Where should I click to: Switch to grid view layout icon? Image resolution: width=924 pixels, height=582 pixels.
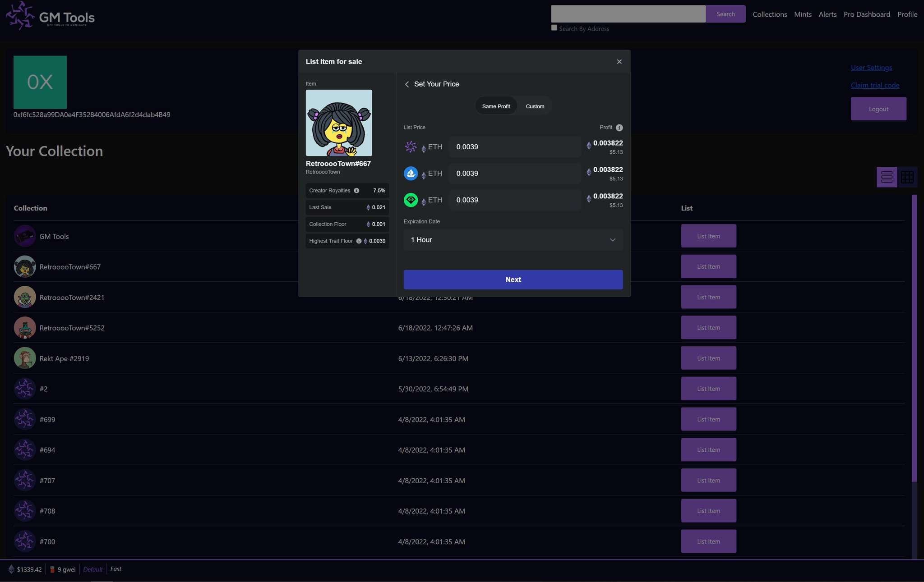pyautogui.click(x=907, y=177)
